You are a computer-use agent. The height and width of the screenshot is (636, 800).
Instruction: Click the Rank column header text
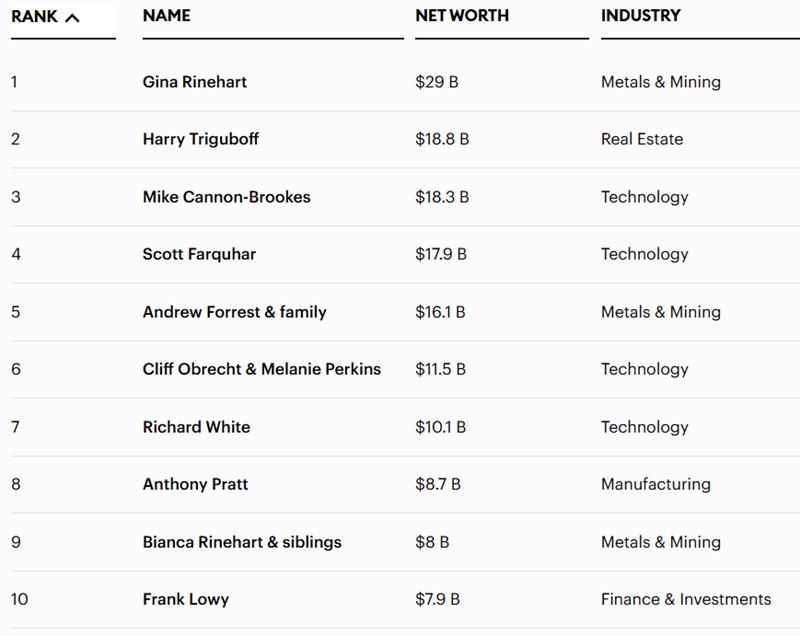(34, 16)
